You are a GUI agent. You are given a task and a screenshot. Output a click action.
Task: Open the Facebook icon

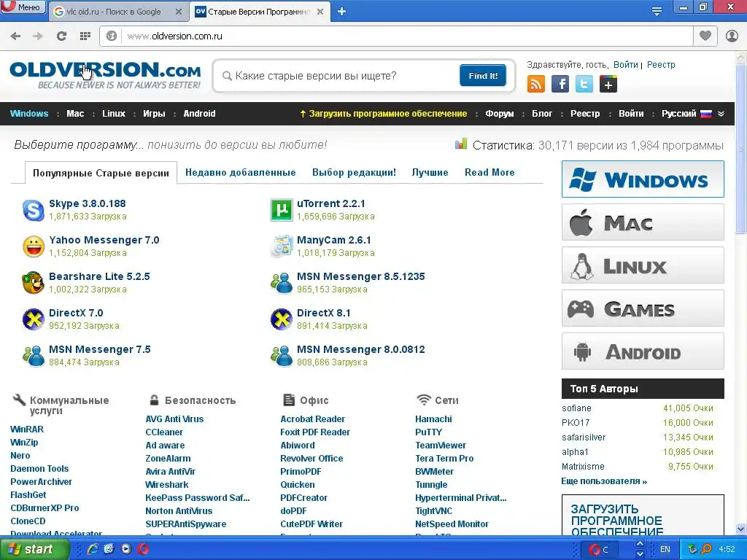tap(560, 85)
